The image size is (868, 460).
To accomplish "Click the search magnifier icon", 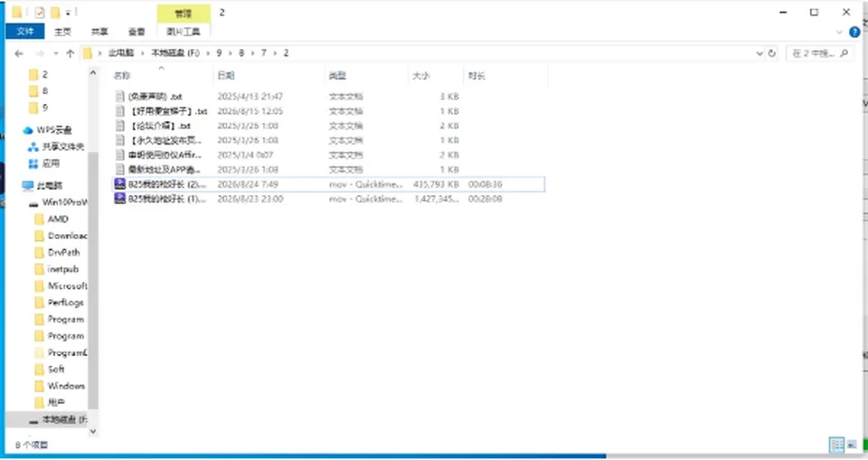I will pyautogui.click(x=844, y=53).
